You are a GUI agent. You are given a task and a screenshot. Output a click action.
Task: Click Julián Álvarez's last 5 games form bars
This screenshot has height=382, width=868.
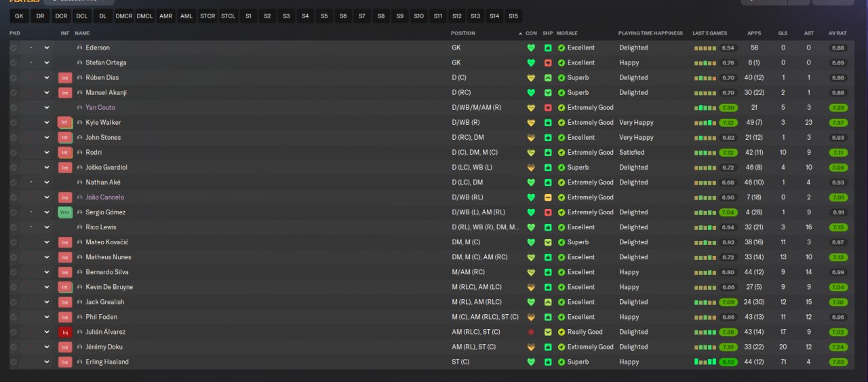(x=705, y=332)
